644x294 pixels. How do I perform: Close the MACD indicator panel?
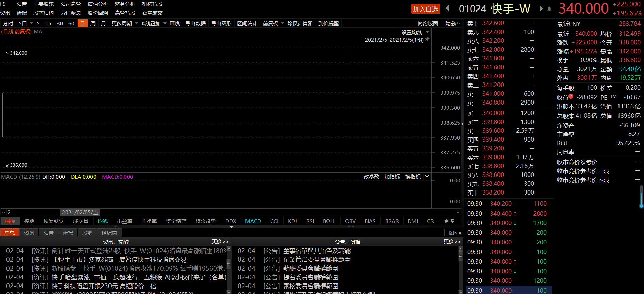tap(427, 177)
